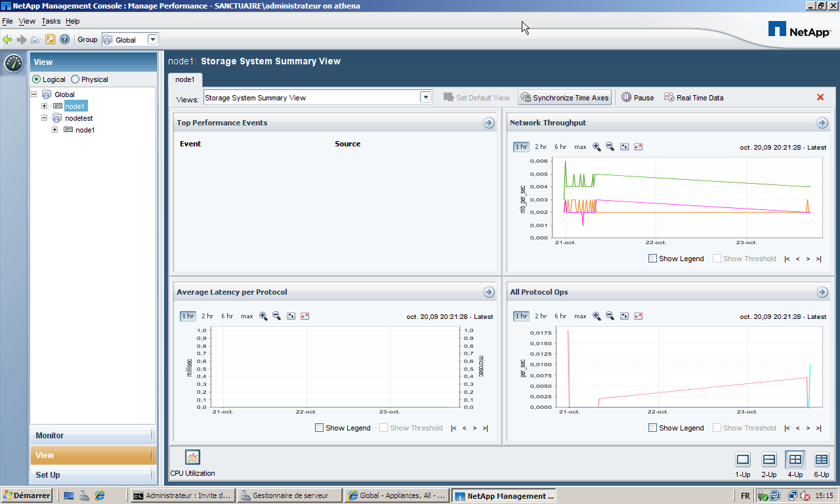Select nodetest in the tree
This screenshot has height=504, width=840.
click(79, 118)
